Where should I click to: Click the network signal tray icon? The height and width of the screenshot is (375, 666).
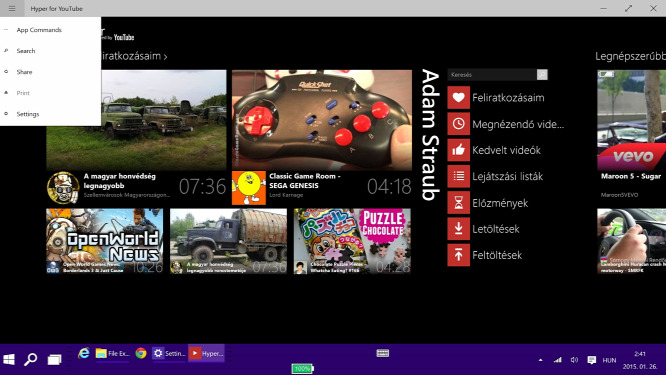(x=558, y=360)
